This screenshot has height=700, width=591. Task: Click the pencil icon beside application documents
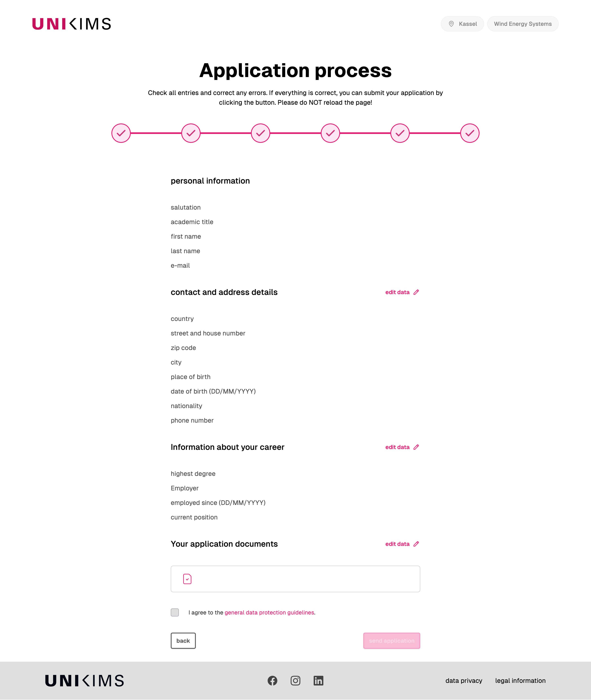point(416,544)
